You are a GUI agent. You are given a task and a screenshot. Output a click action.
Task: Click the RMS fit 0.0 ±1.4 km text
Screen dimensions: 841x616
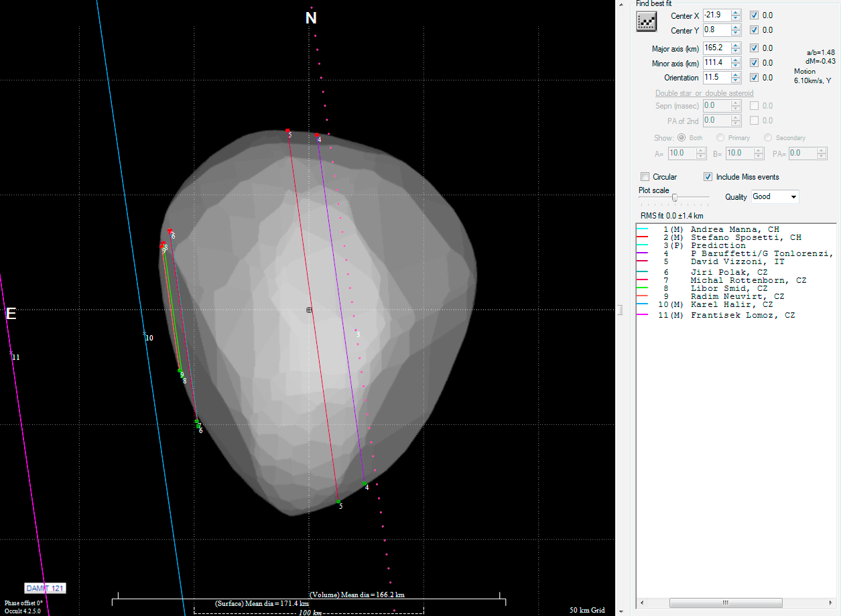[672, 216]
